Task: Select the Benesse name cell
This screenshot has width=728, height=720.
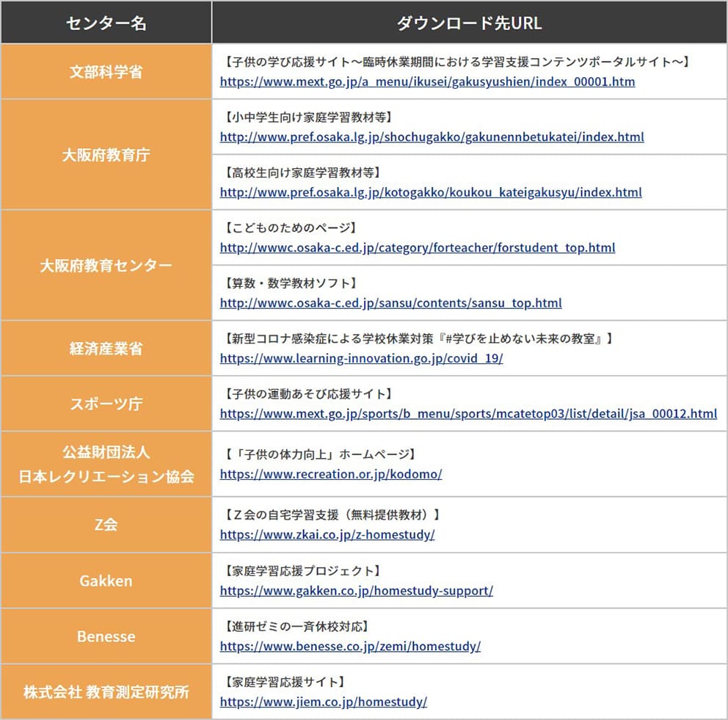Action: 106,636
